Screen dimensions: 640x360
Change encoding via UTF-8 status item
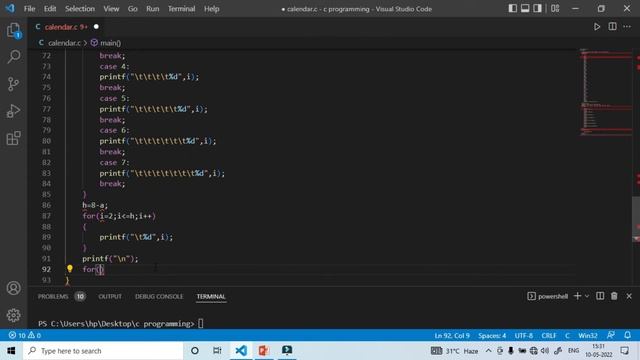pos(524,336)
